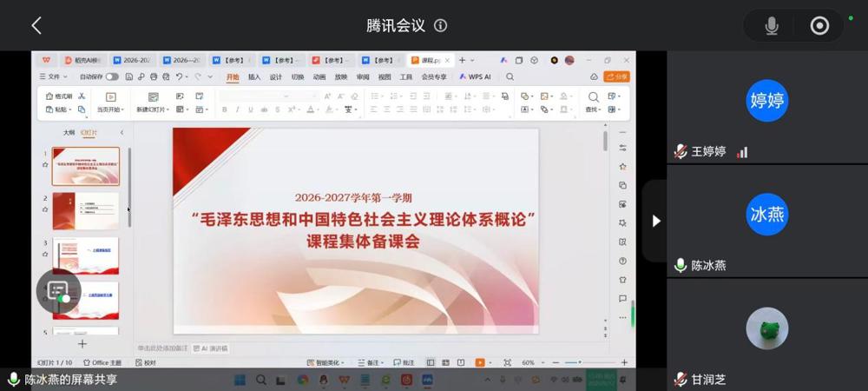Image resolution: width=868 pixels, height=391 pixels.
Task: Select slide 2 thumbnail
Action: (86, 211)
